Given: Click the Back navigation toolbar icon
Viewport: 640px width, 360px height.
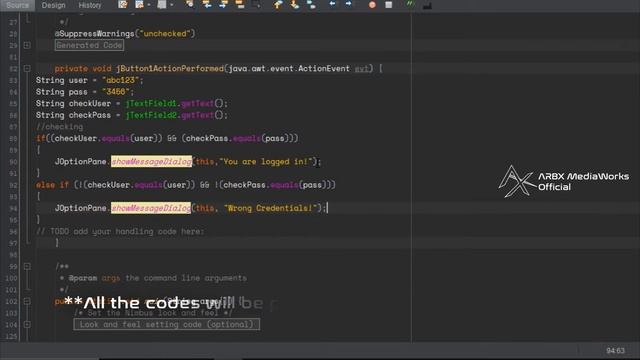Looking at the screenshot, I should (140, 5).
